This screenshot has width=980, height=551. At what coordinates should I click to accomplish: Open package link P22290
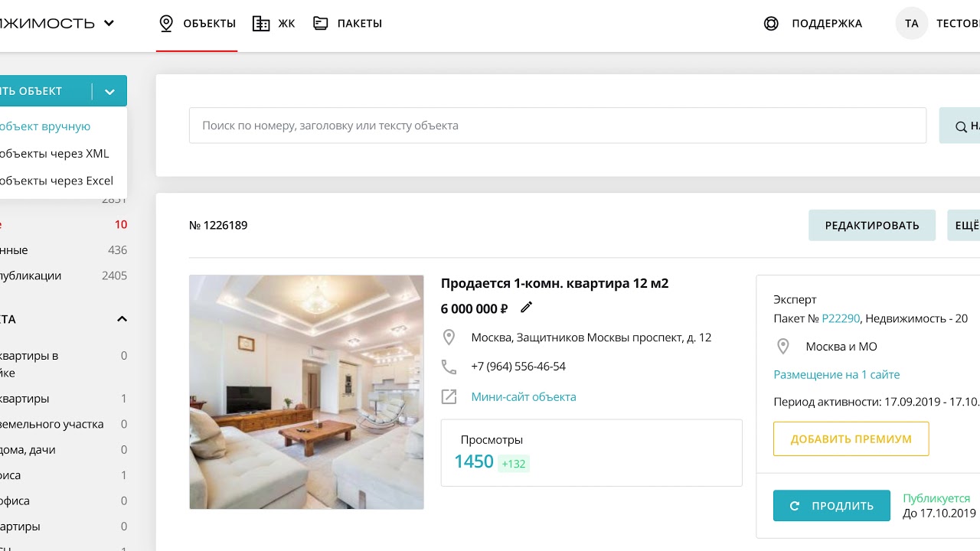coord(841,318)
